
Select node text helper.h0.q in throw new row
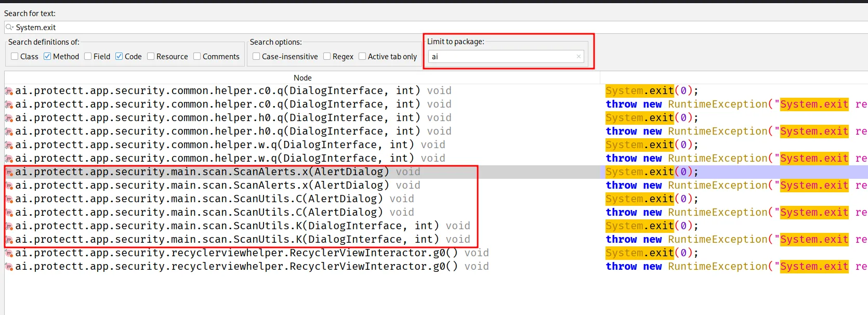[x=233, y=132]
